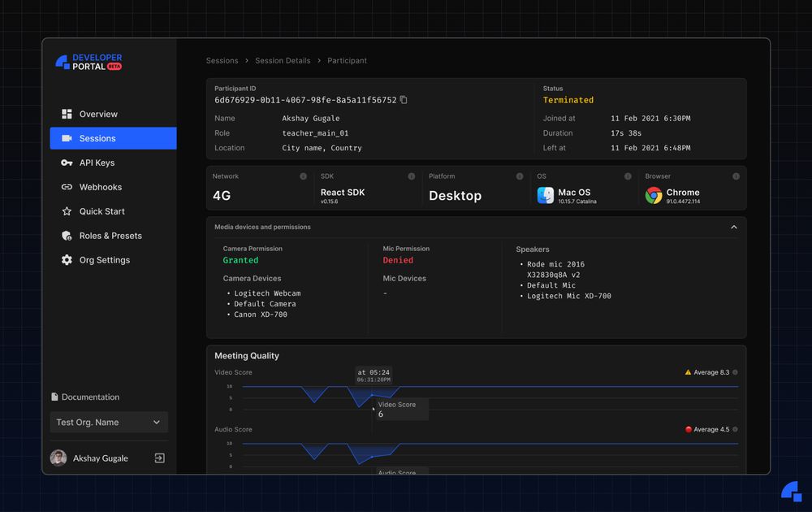Collapse the Media devices and permissions section
812x512 pixels.
[x=733, y=227]
